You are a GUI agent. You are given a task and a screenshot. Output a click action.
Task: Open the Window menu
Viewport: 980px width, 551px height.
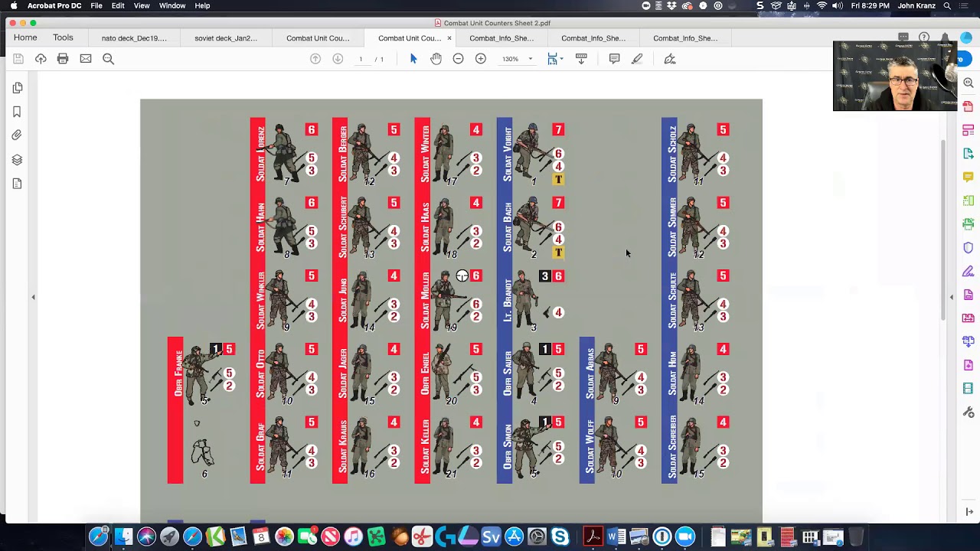click(172, 5)
